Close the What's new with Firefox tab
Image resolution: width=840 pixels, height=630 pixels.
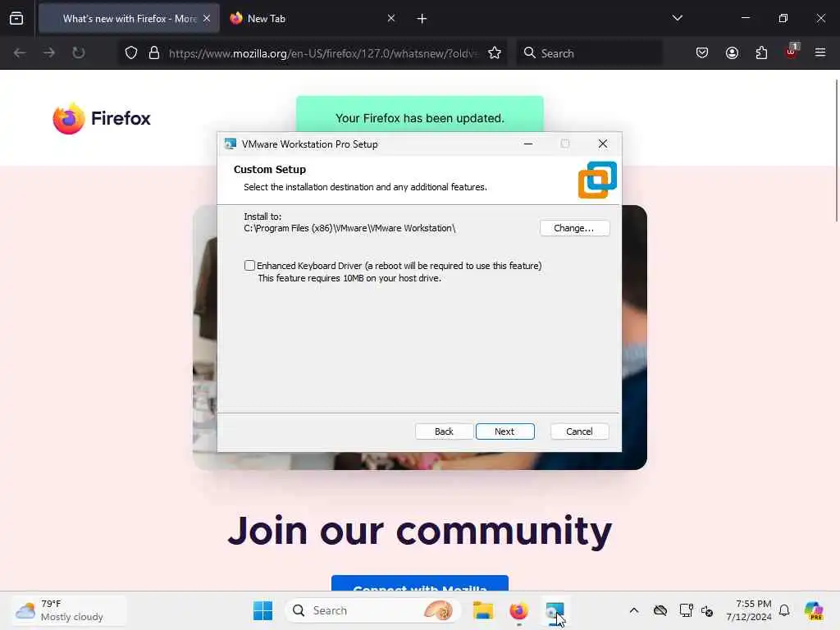point(207,18)
